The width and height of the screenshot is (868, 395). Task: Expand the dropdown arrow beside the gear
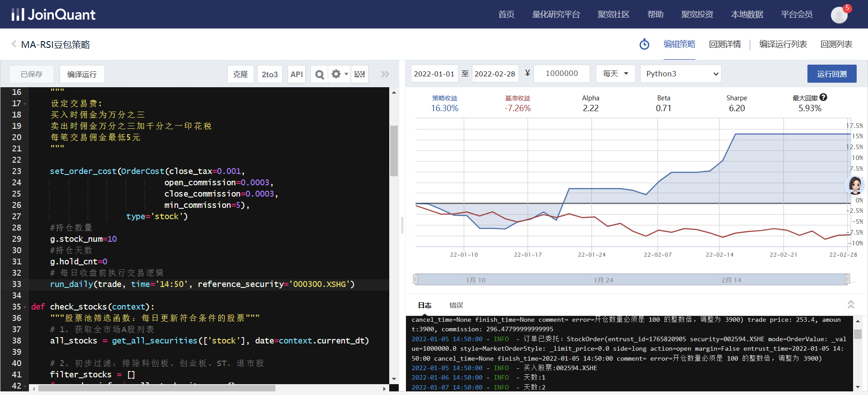[346, 74]
